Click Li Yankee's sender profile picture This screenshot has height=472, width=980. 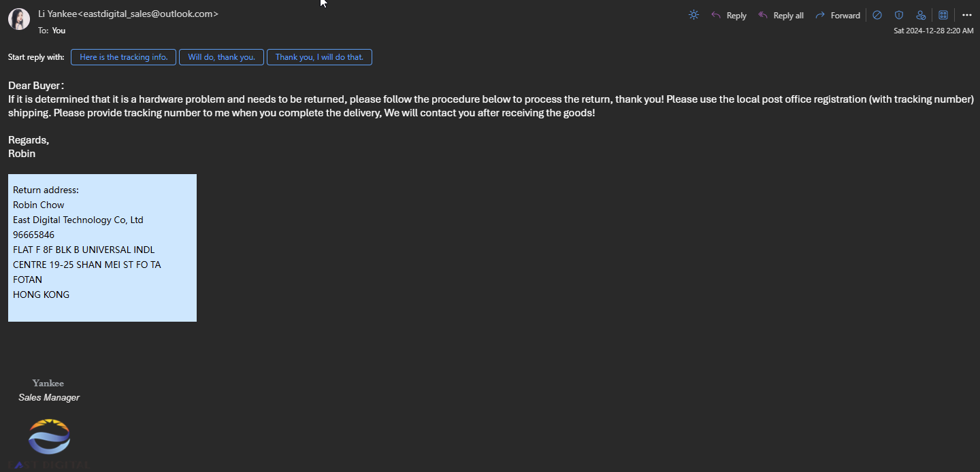[19, 19]
